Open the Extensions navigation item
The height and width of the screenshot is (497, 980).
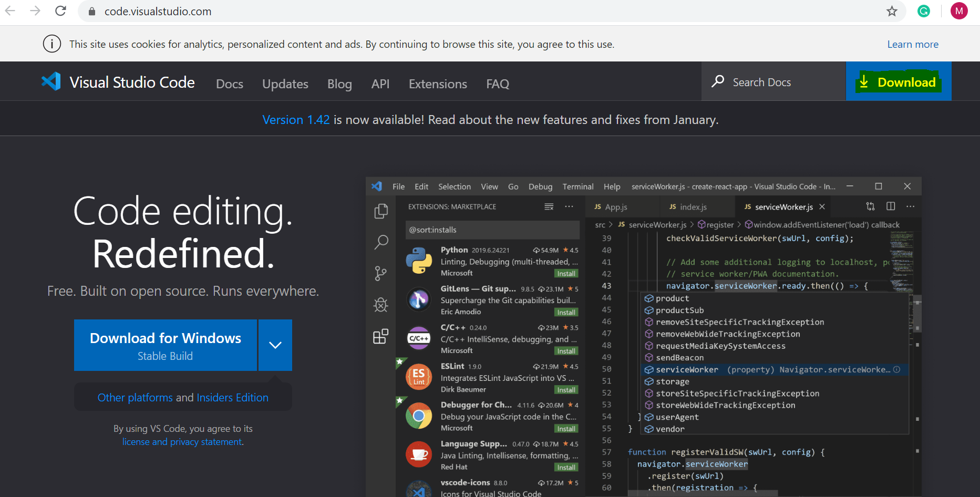[438, 84]
